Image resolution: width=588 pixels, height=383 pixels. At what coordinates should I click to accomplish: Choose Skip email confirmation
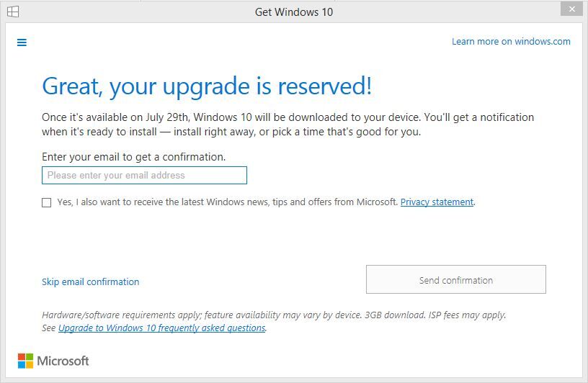pos(91,282)
